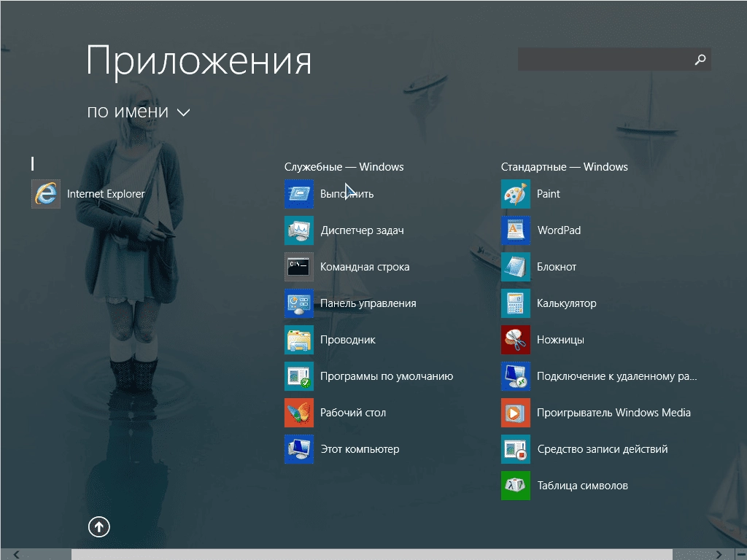Viewport: 747px width, 560px height.
Task: Select the 'Стандартные — Windows' group header
Action: [564, 167]
